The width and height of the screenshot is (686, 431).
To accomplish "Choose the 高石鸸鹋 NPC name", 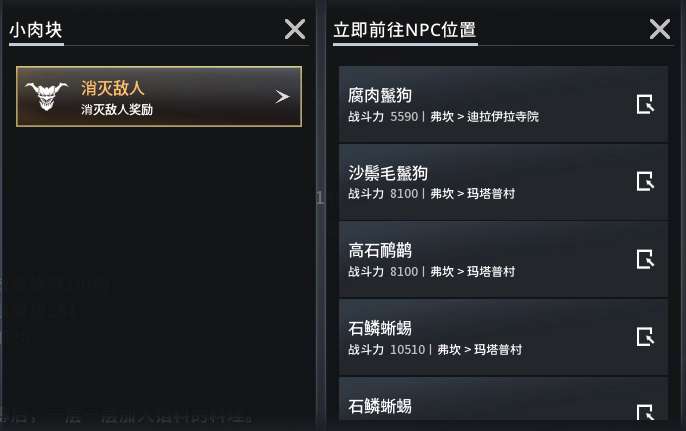I will [x=380, y=250].
